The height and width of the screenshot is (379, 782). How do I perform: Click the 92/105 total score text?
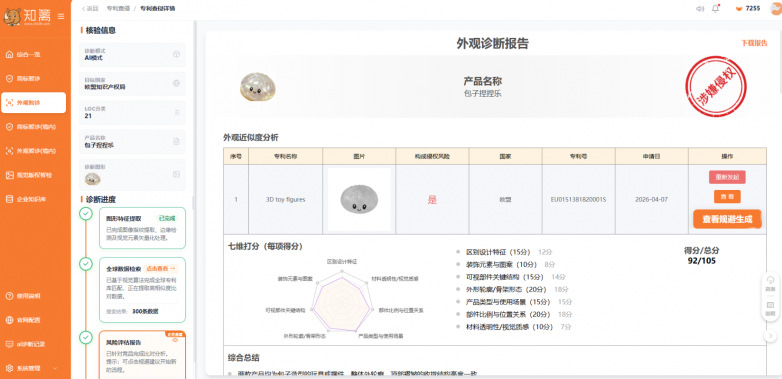(x=701, y=260)
